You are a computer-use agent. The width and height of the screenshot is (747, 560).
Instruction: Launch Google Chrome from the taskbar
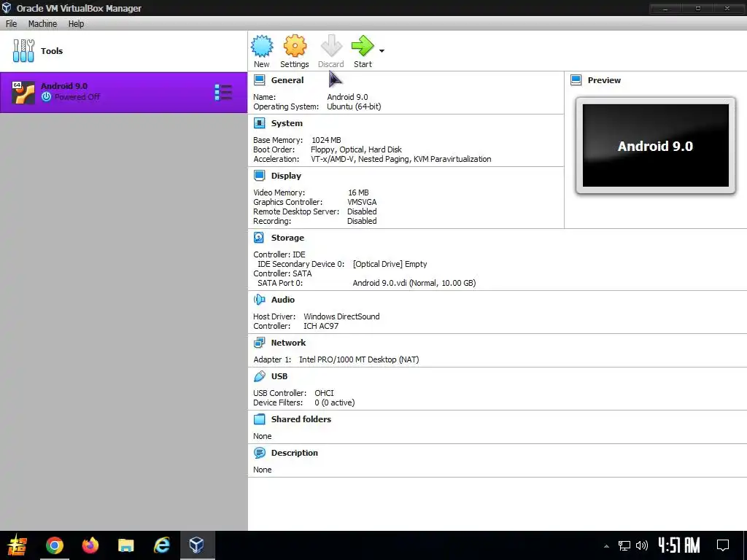pos(54,545)
